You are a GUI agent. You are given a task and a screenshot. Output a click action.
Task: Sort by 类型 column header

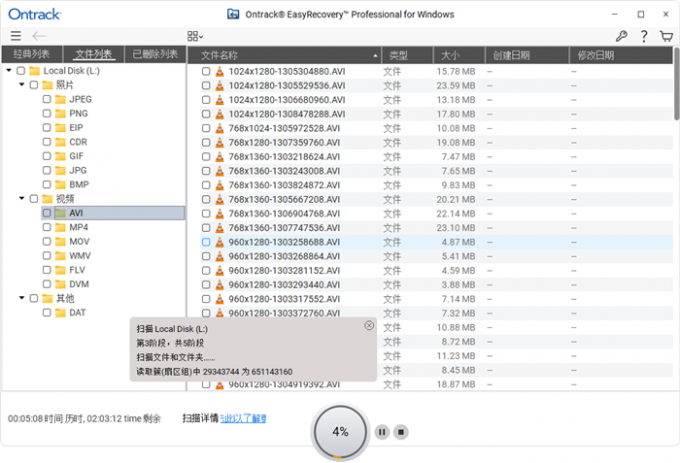click(x=407, y=55)
